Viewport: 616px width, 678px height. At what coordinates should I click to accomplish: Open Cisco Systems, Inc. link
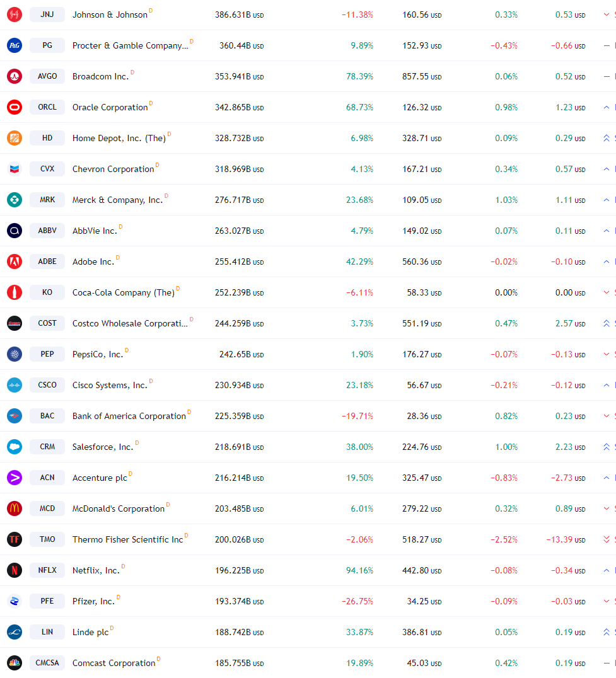tap(110, 385)
